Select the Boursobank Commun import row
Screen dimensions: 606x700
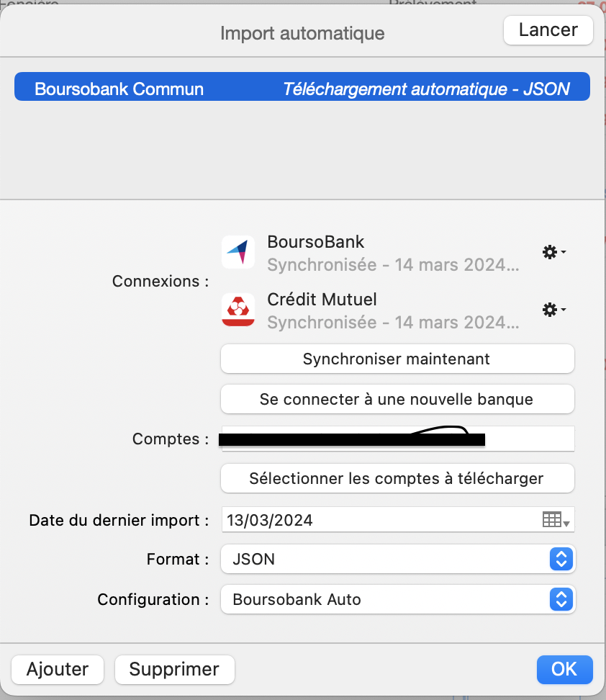pos(302,89)
